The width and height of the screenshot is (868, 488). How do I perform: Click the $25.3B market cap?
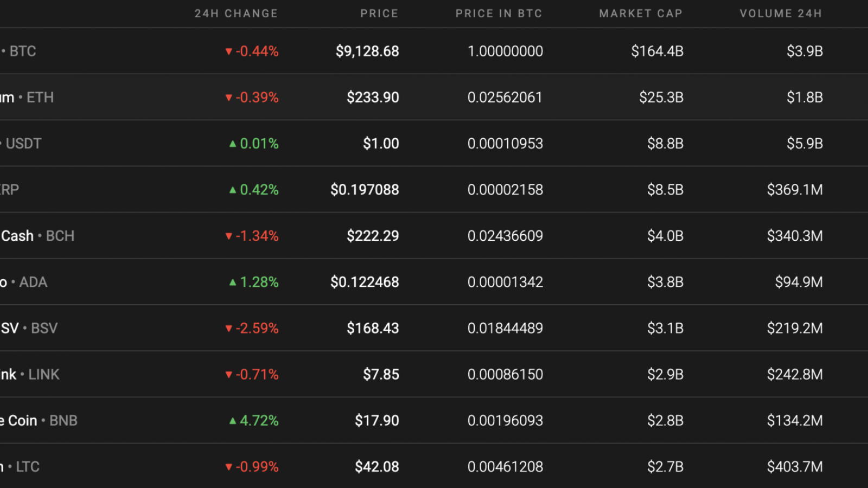point(661,97)
